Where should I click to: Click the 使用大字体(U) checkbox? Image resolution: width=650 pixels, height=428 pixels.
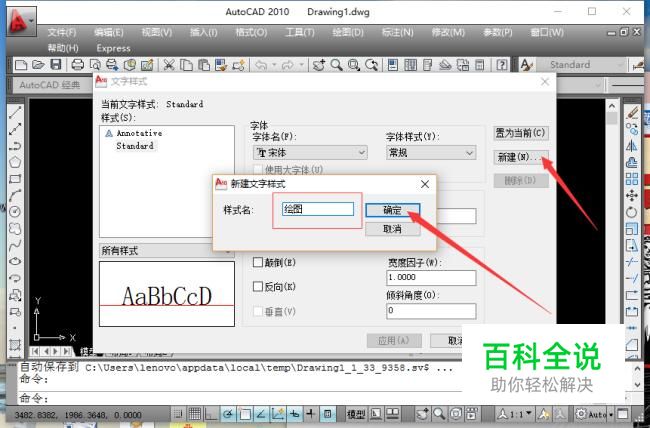coord(258,170)
